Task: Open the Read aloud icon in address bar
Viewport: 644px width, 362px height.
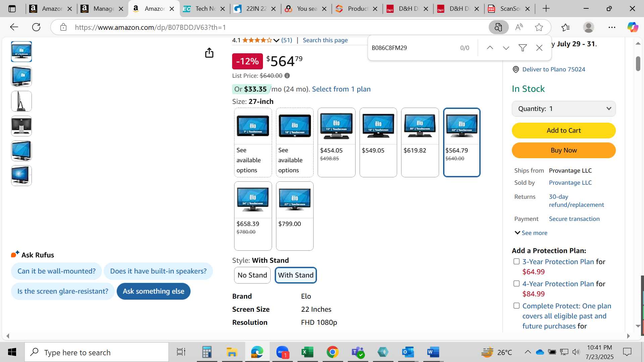Action: click(x=519, y=27)
